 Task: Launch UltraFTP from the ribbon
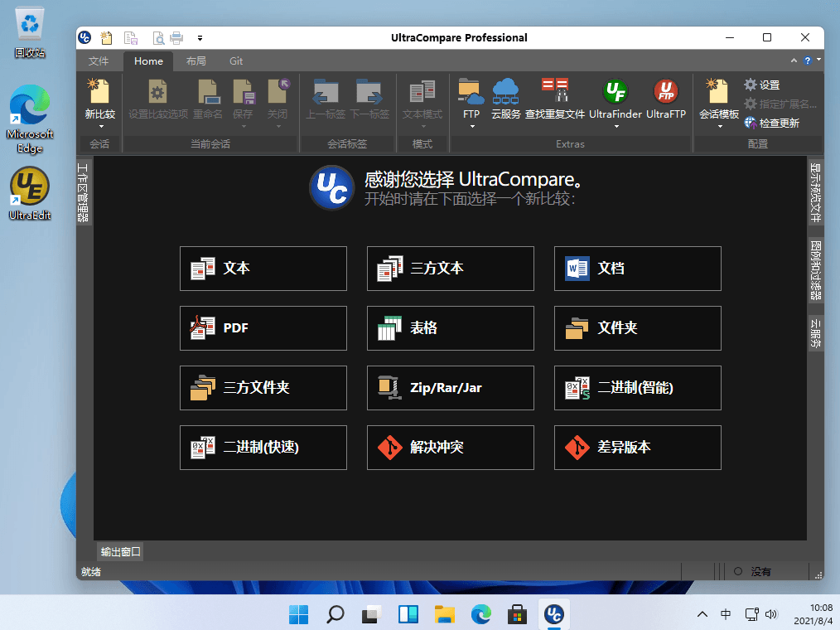[666, 99]
